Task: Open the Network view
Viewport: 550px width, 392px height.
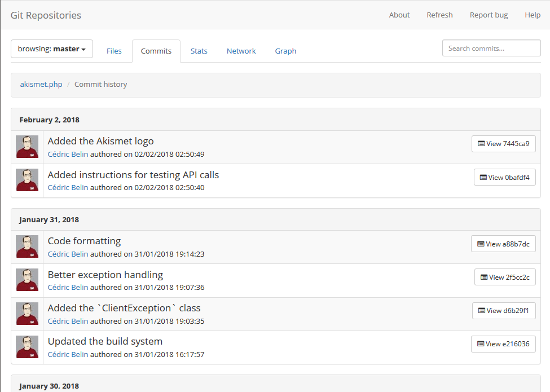Action: tap(241, 51)
